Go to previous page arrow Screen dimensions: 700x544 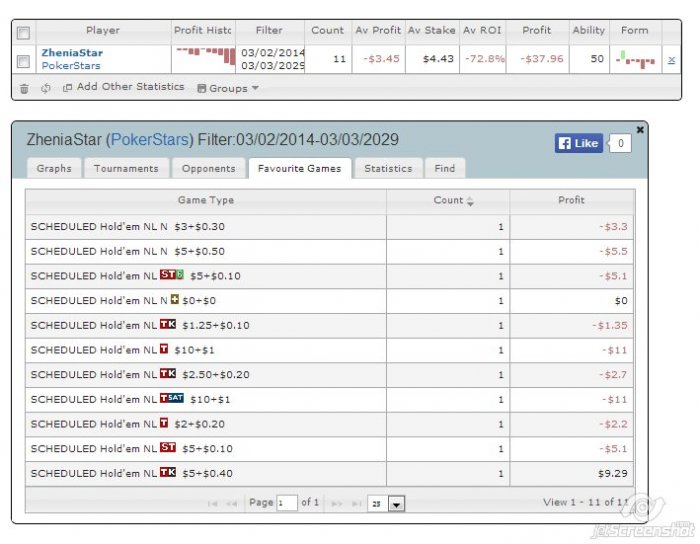point(231,504)
